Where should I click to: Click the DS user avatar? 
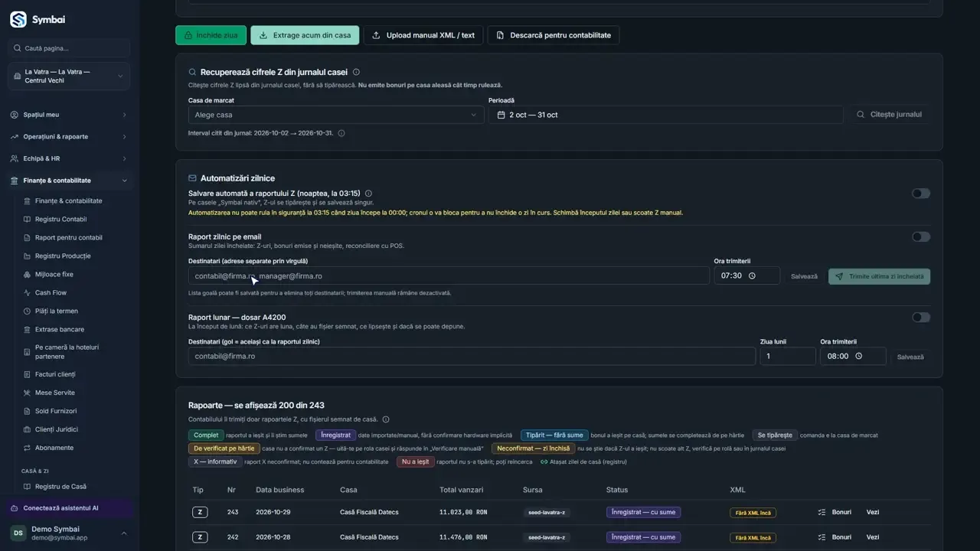18,533
